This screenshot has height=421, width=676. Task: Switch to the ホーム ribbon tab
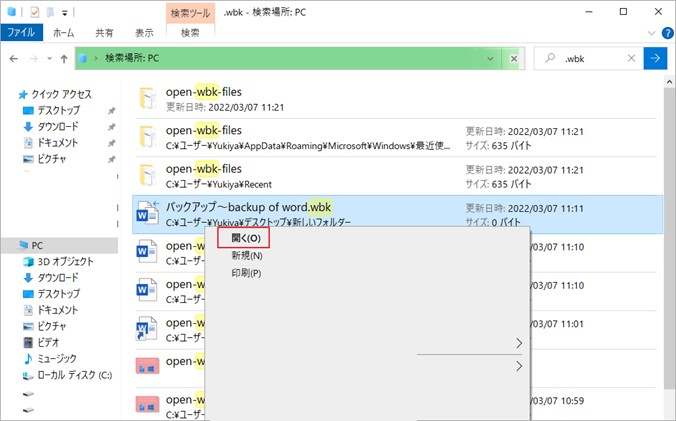[64, 33]
